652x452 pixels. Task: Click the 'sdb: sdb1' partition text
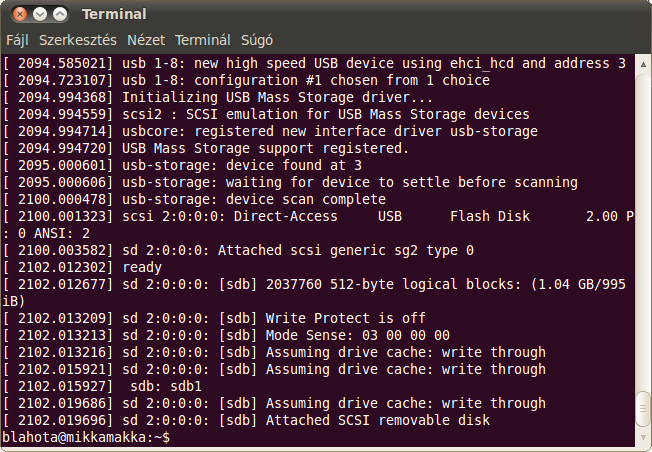[166, 386]
